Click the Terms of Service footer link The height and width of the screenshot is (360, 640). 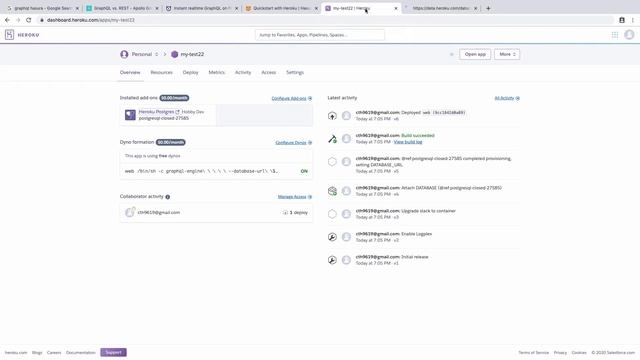[x=533, y=353]
